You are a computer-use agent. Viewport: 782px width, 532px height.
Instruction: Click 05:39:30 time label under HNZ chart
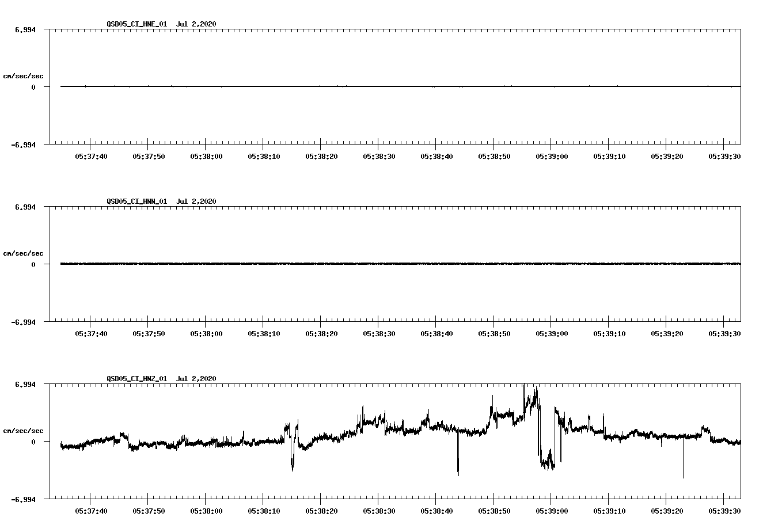point(724,511)
